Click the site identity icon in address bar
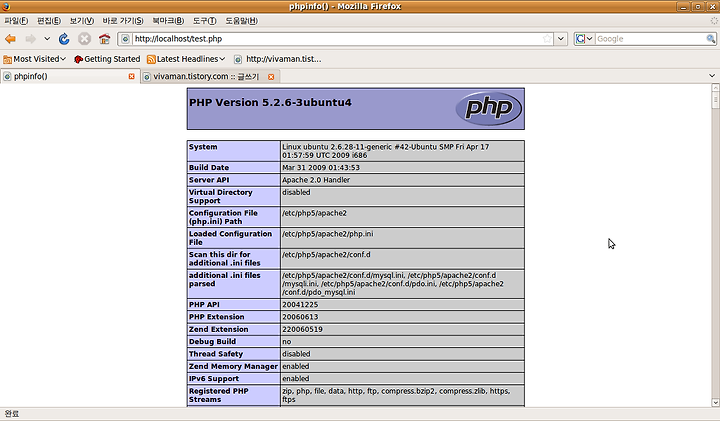Screen dimensions: 720x421 tap(125, 39)
